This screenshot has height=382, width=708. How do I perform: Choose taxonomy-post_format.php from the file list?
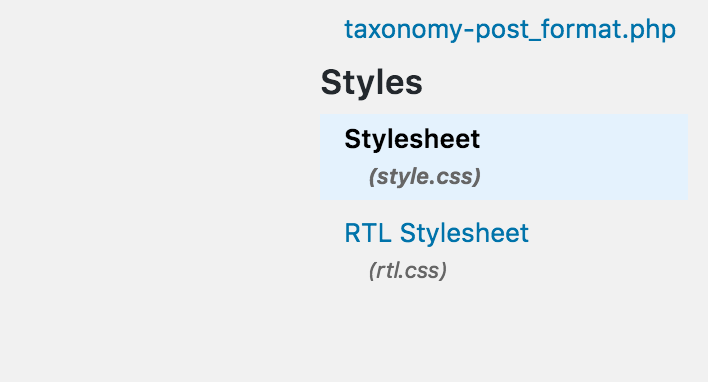point(510,30)
